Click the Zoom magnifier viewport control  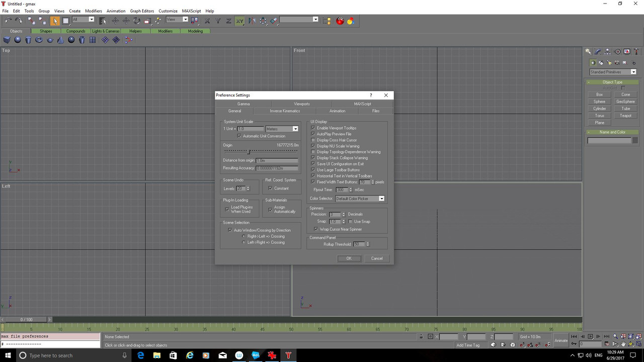(615, 336)
